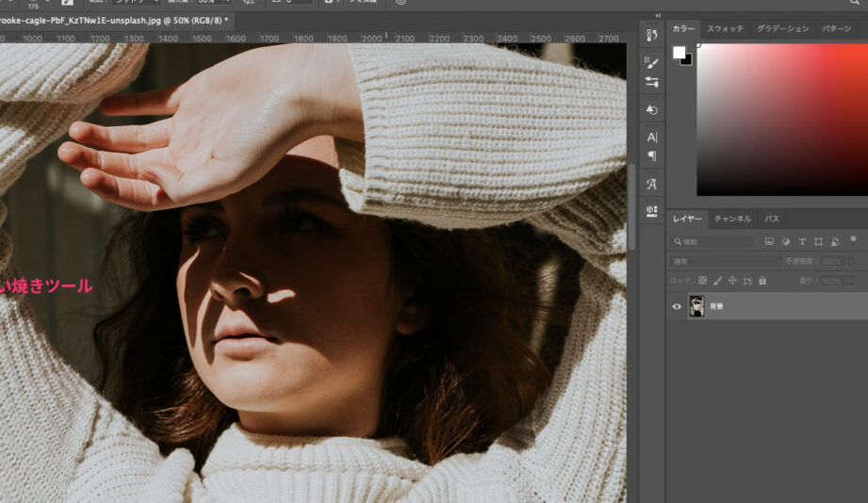Click the fill value field
Image resolution: width=868 pixels, height=503 pixels.
coord(832,281)
